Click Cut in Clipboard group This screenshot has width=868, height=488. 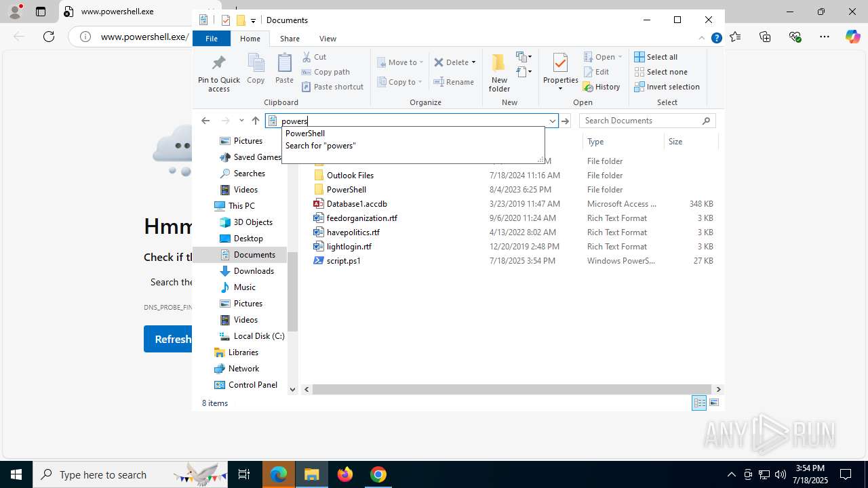[314, 57]
